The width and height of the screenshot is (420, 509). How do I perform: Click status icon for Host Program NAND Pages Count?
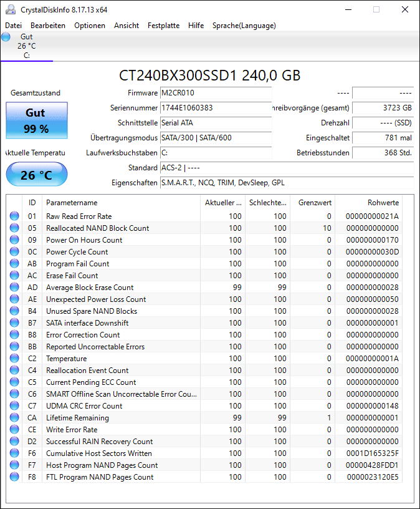[x=14, y=465]
